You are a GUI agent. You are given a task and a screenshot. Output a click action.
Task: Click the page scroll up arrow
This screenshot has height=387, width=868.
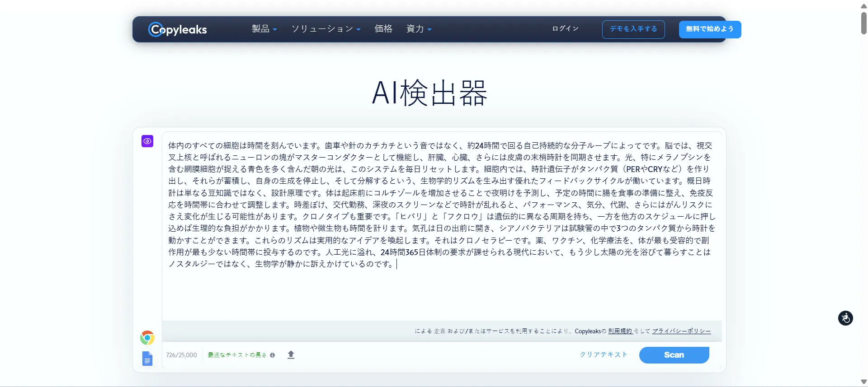click(x=863, y=6)
